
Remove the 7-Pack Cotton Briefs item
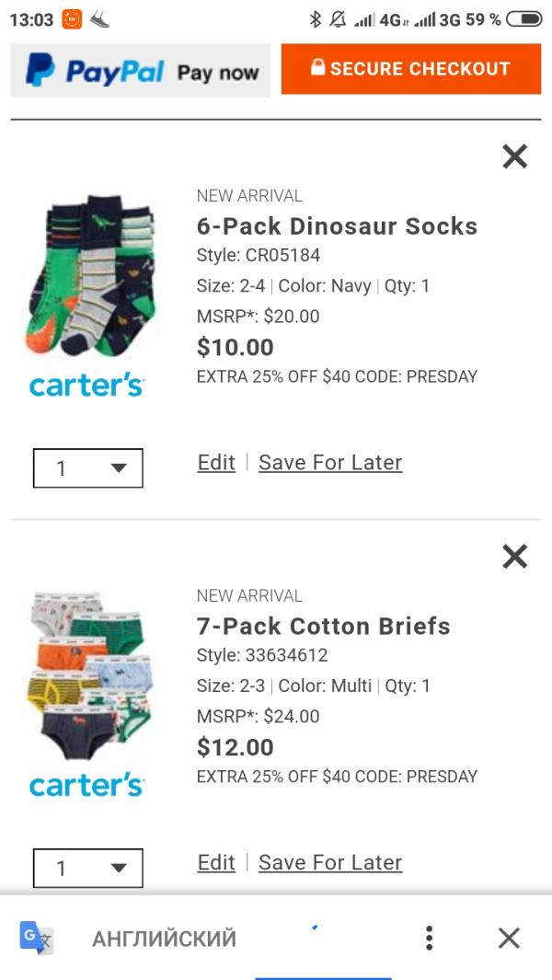pos(514,556)
